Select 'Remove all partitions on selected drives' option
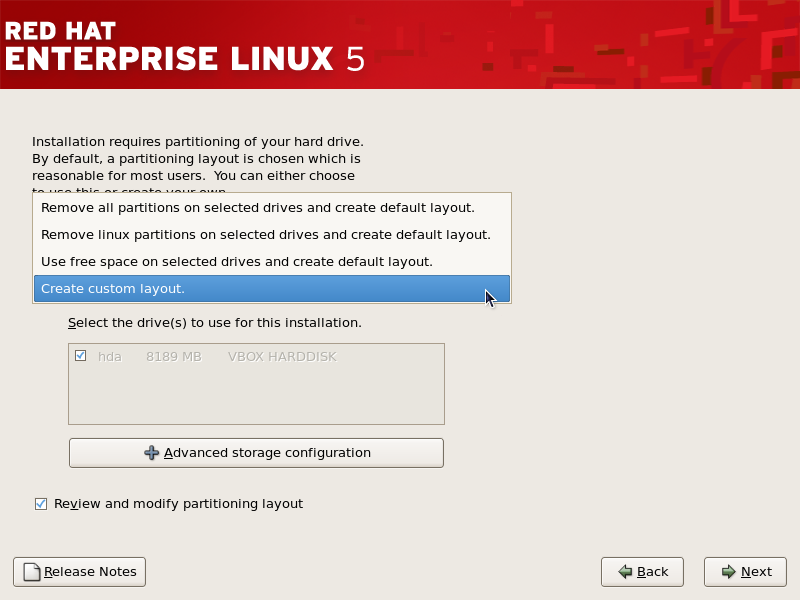Image resolution: width=800 pixels, height=600 pixels. point(272,208)
